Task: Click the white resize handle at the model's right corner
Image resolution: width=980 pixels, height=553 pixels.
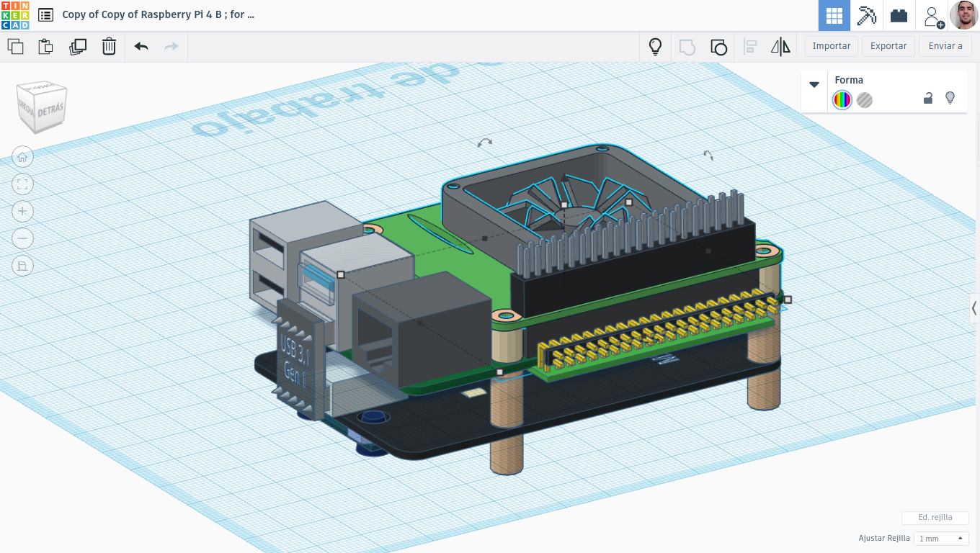Action: coord(788,300)
